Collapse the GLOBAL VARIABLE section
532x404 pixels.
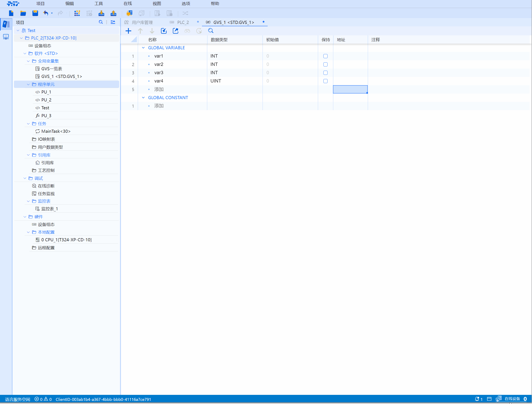(x=144, y=48)
